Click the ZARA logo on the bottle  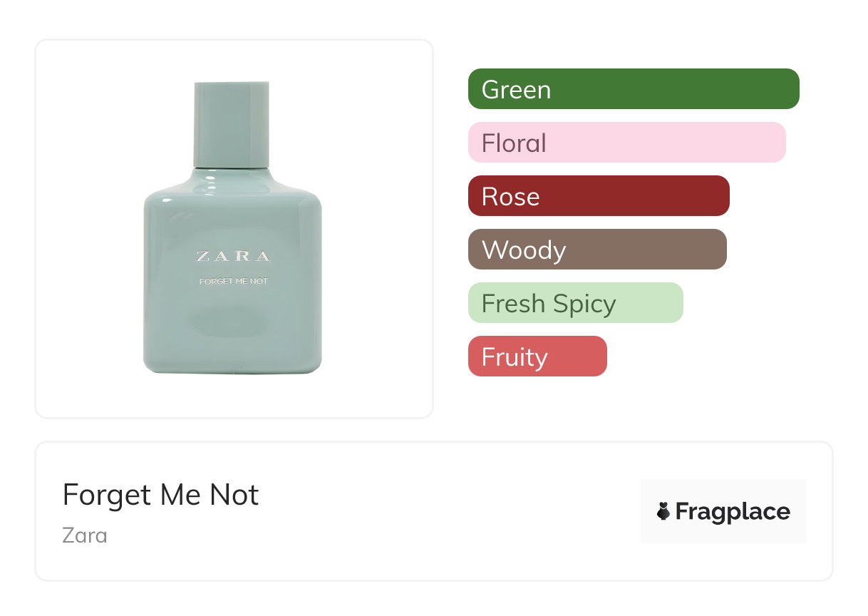[x=233, y=257]
